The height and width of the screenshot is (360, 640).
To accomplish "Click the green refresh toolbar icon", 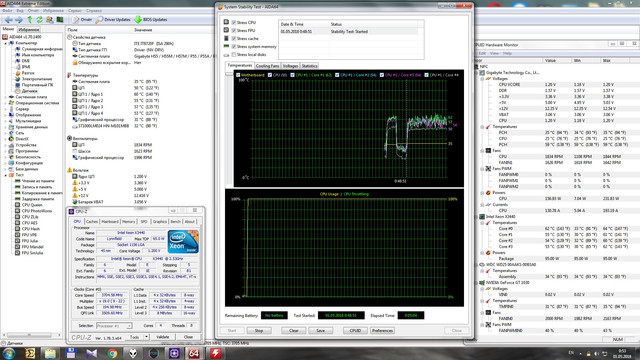I will [x=40, y=20].
